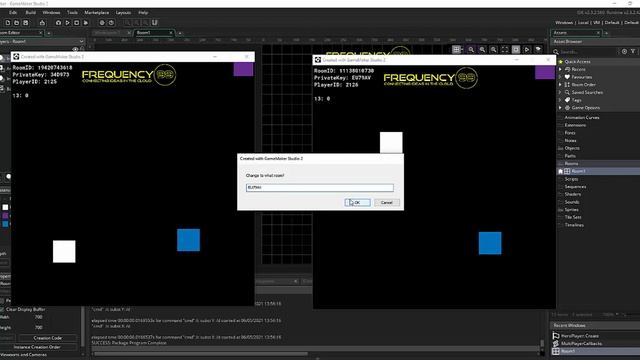
Task: Click the Instance Creation Order button
Action: point(37,347)
